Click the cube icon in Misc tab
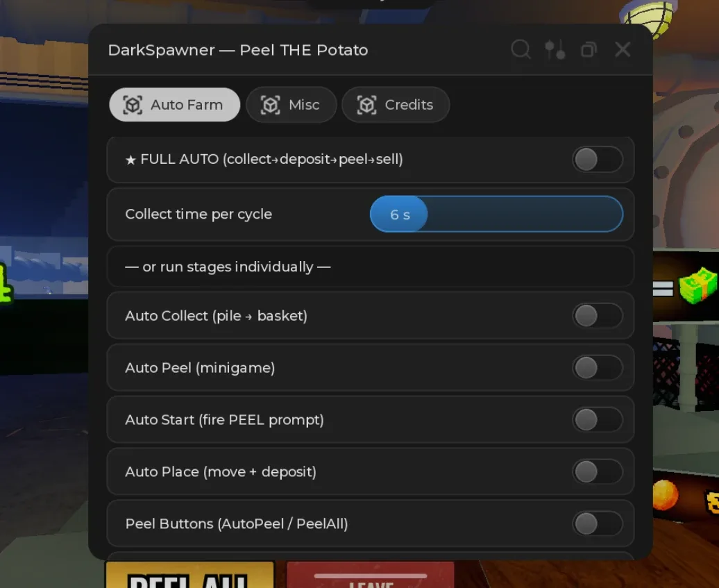This screenshot has width=719, height=588. tap(270, 105)
